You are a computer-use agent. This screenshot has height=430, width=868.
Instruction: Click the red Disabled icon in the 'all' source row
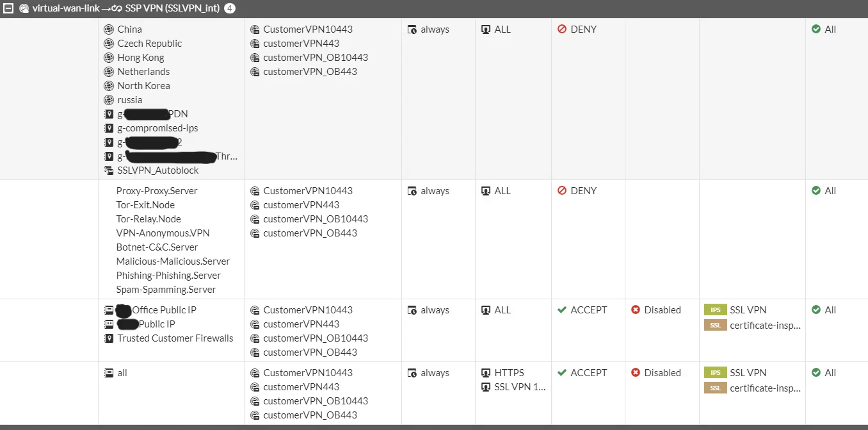pos(636,373)
